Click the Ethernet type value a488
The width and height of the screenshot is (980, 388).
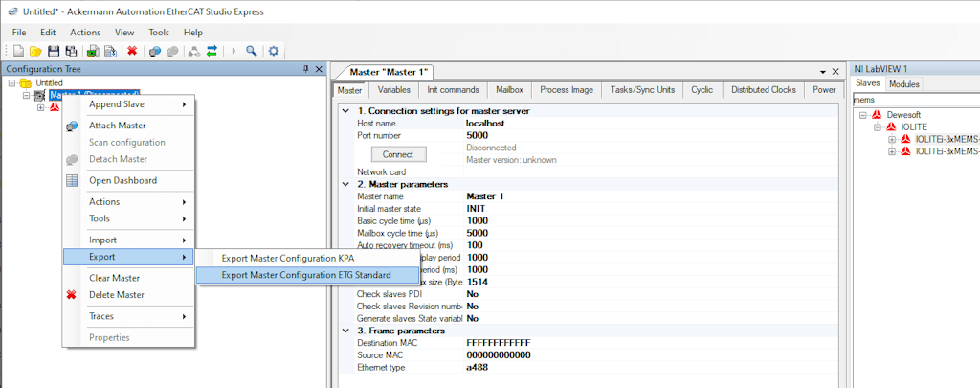[478, 368]
